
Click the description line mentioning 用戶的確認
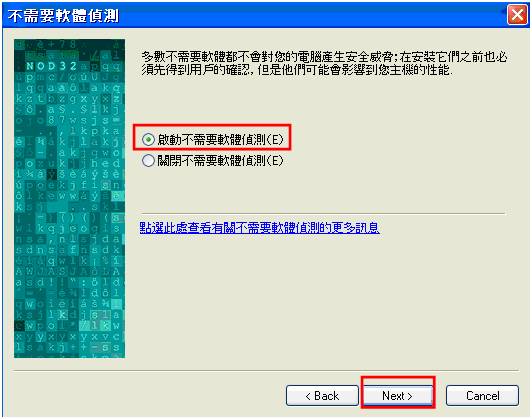(297, 70)
